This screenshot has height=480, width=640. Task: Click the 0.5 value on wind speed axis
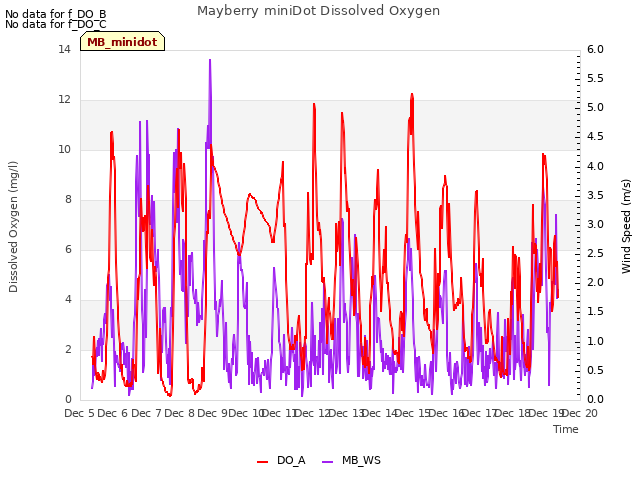[595, 371]
